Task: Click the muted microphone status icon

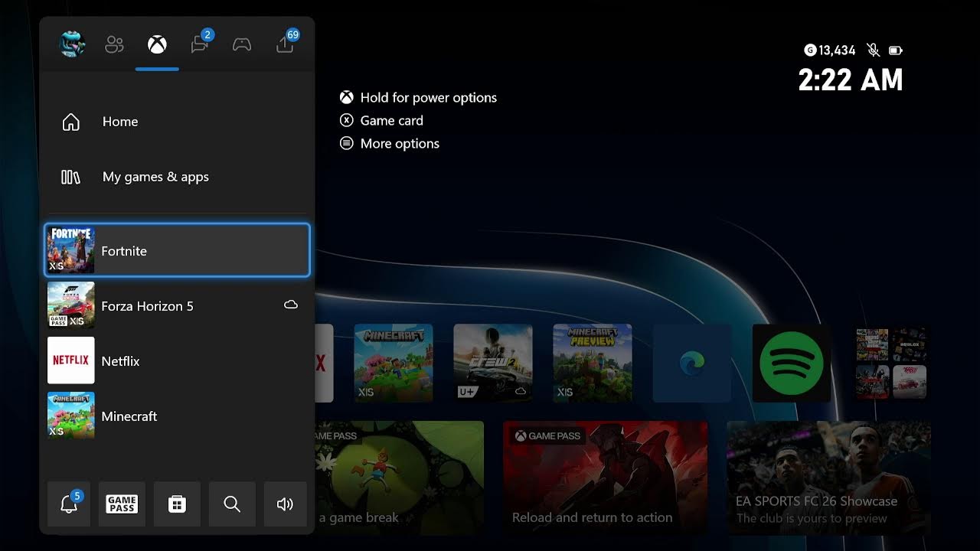Action: click(x=873, y=51)
